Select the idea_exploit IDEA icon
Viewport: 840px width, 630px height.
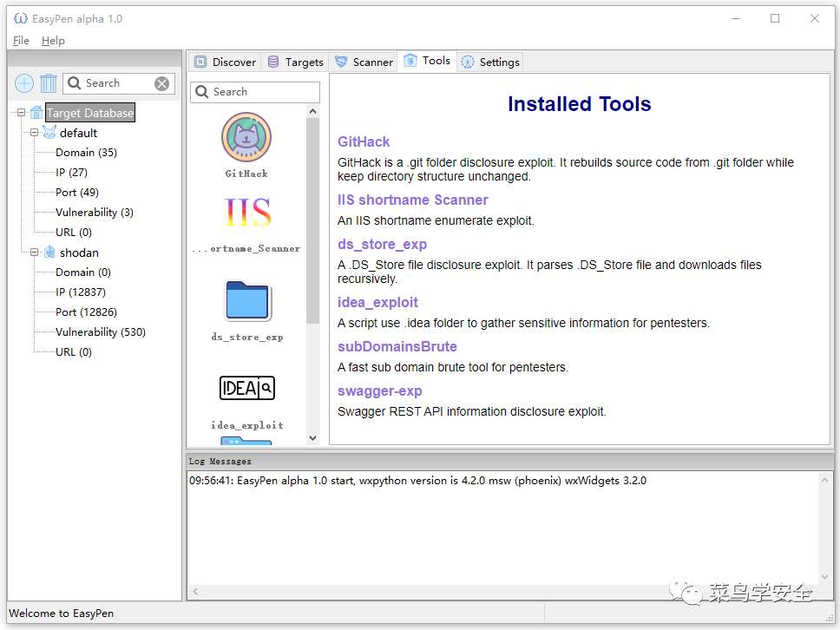pyautogui.click(x=247, y=388)
